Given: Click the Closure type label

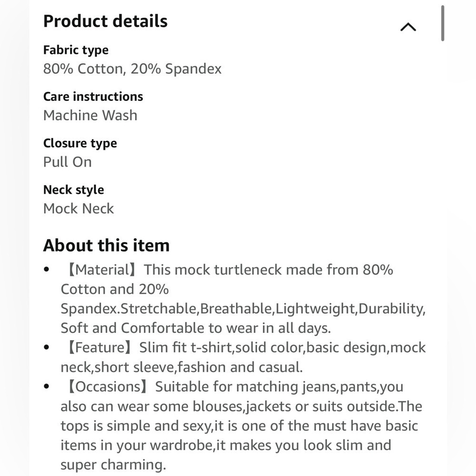Looking at the screenshot, I should [80, 143].
